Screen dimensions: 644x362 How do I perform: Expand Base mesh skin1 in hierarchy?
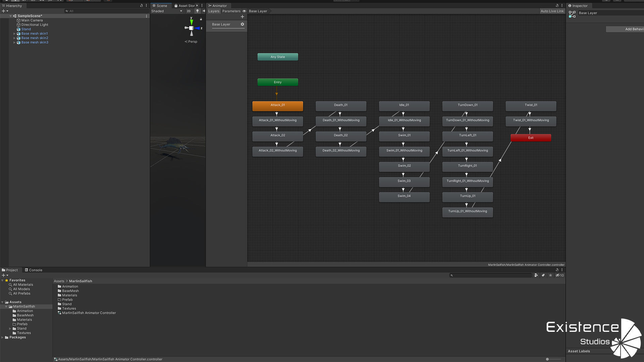(14, 34)
